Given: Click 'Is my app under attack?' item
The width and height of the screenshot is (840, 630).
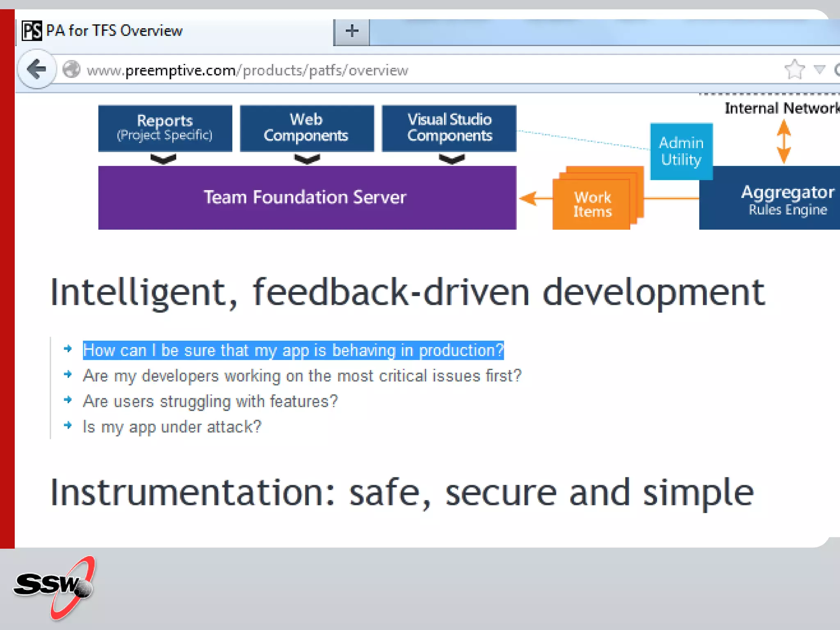Looking at the screenshot, I should (172, 427).
